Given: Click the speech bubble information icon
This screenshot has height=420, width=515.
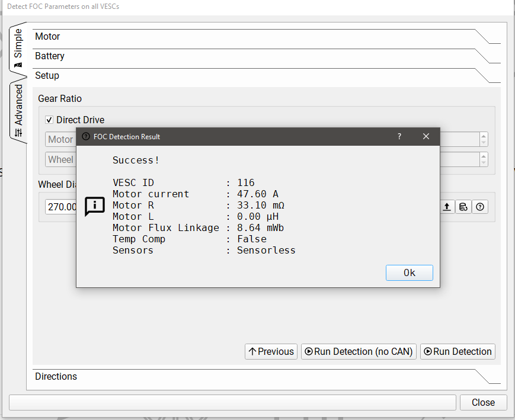Looking at the screenshot, I should pyautogui.click(x=95, y=206).
